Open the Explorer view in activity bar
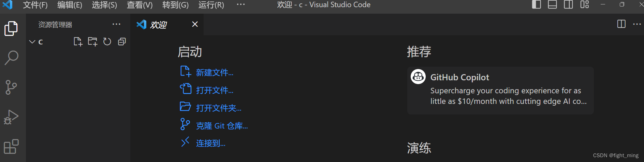This screenshot has width=644, height=162. click(11, 28)
